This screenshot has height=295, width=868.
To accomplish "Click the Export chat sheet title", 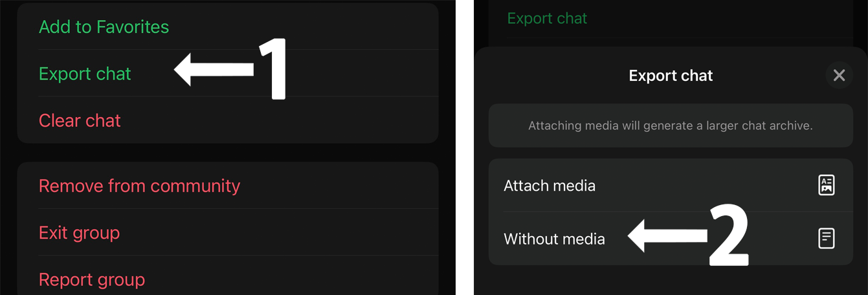I will pyautogui.click(x=671, y=76).
